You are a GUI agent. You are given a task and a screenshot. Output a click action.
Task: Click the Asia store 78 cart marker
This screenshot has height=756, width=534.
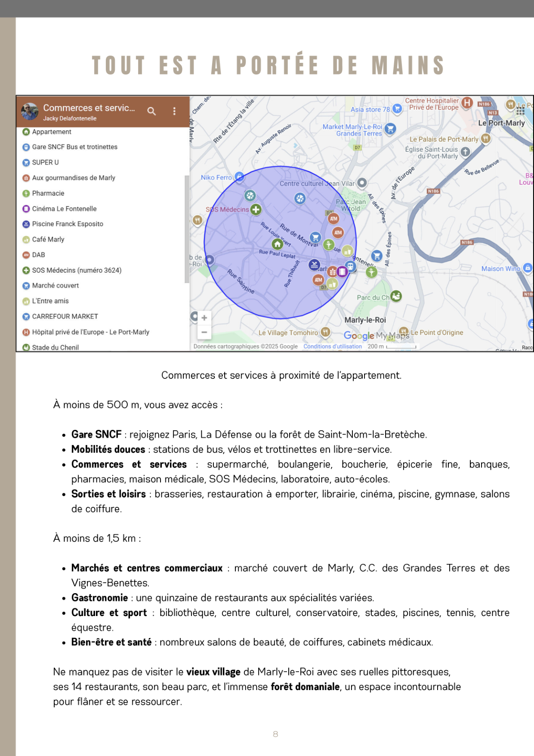pos(397,109)
